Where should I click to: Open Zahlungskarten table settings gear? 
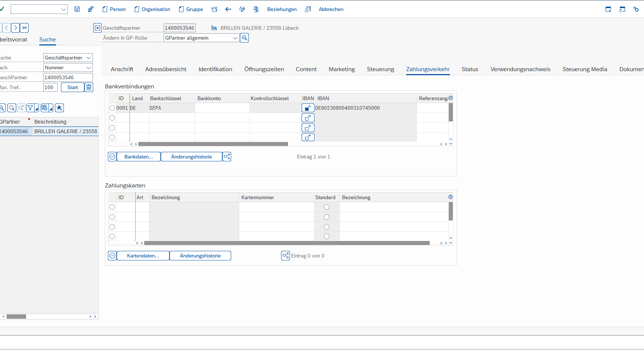click(451, 197)
